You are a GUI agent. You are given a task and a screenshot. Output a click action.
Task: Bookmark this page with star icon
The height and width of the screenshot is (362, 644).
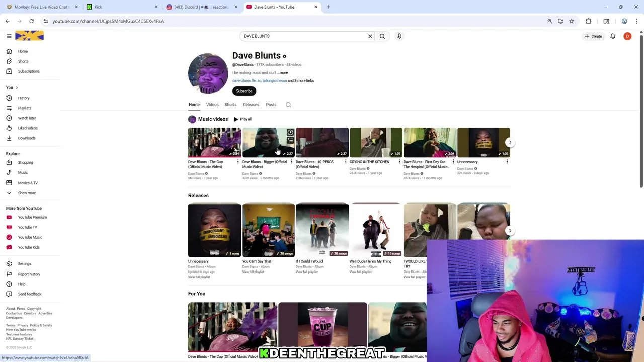coord(572,21)
